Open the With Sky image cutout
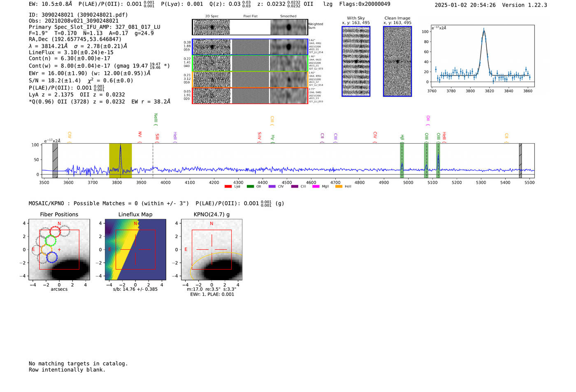 pyautogui.click(x=356, y=61)
